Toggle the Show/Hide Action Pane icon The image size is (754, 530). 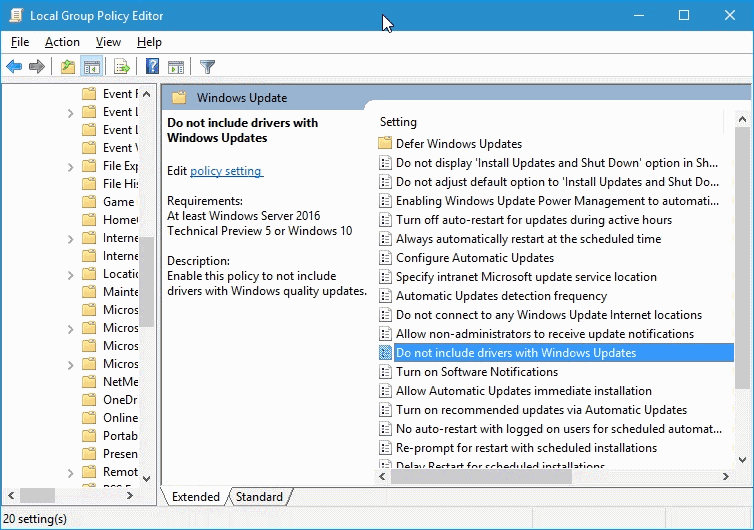tap(176, 66)
